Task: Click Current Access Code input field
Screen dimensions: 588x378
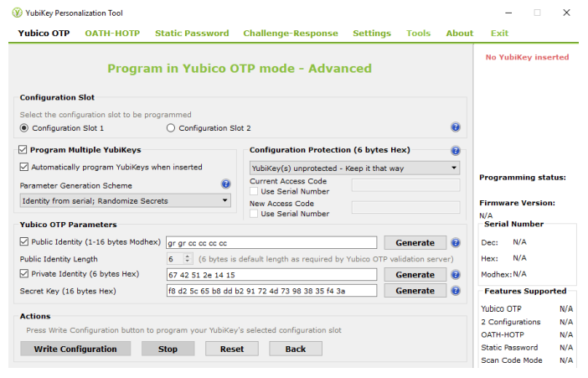Action: 405,185
